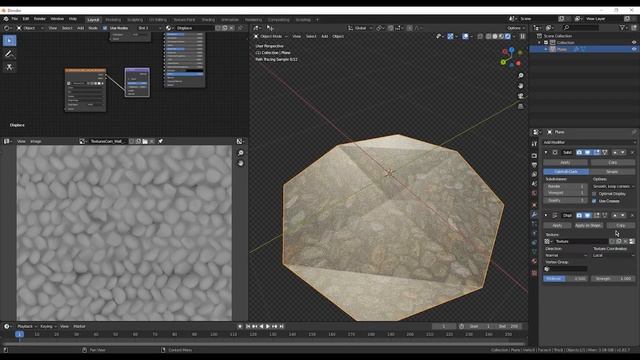Open the File menu
The image size is (640, 360).
point(15,19)
